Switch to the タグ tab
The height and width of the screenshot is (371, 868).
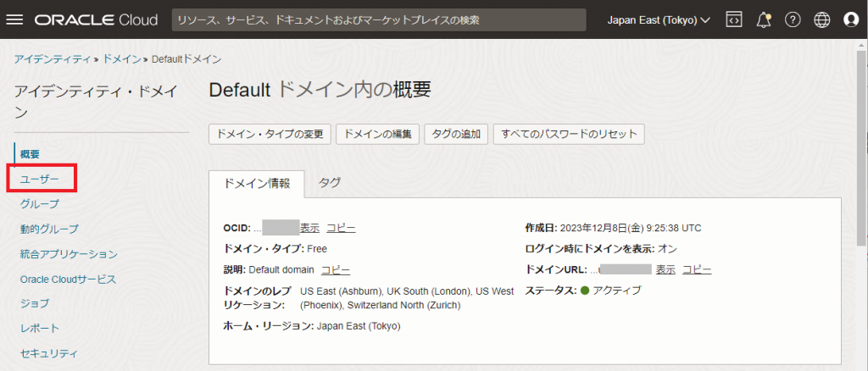tap(330, 182)
